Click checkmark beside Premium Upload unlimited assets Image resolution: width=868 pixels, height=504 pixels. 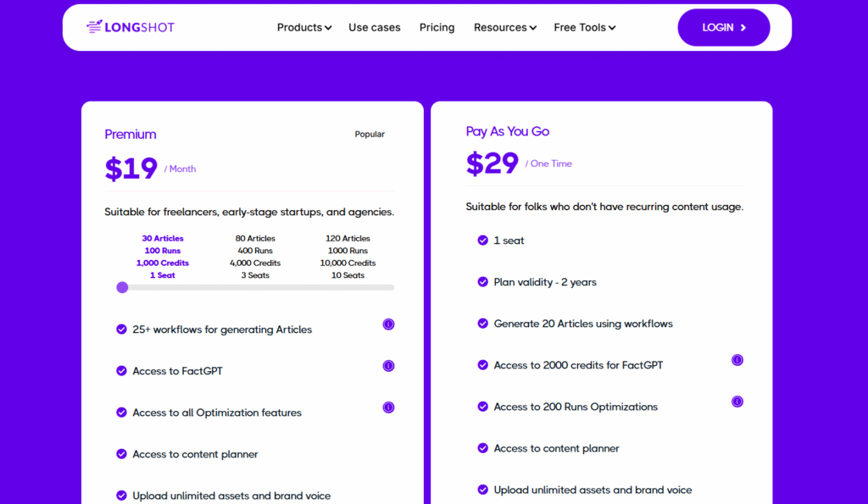click(121, 496)
